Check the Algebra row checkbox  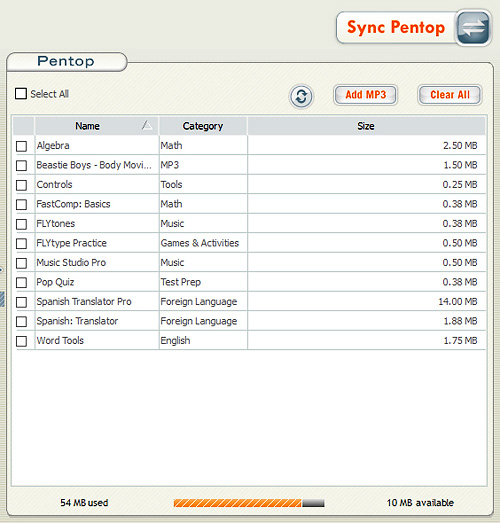tap(22, 146)
